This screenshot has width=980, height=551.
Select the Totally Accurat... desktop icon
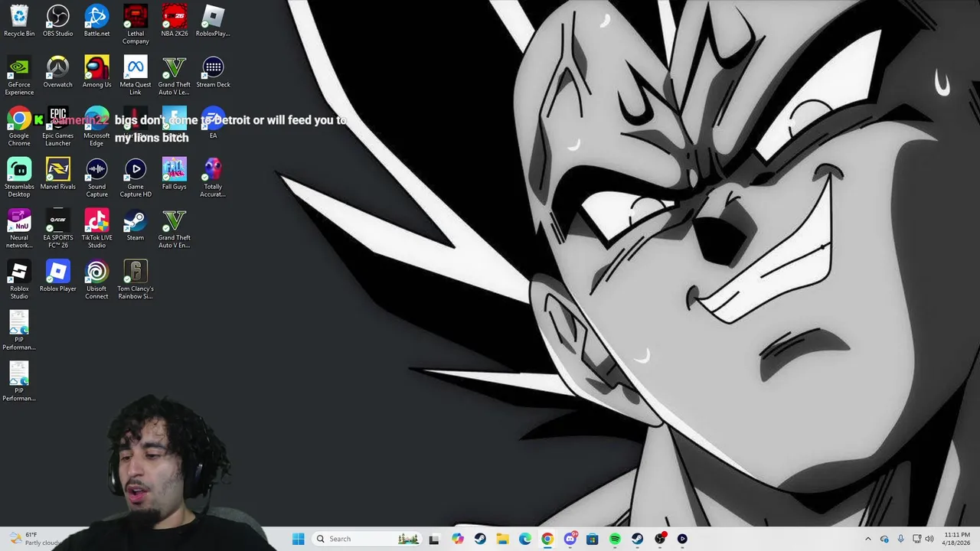213,178
